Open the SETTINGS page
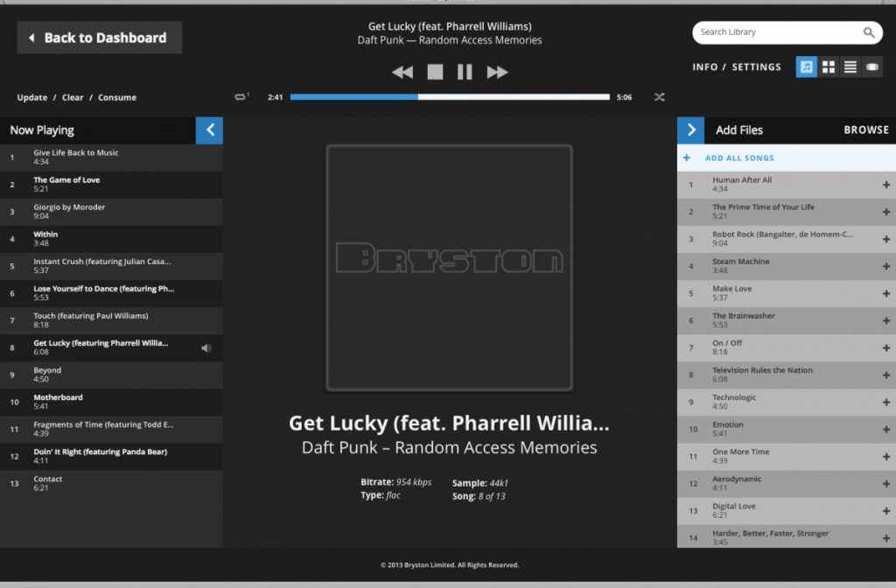The height and width of the screenshot is (588, 896). point(757,66)
